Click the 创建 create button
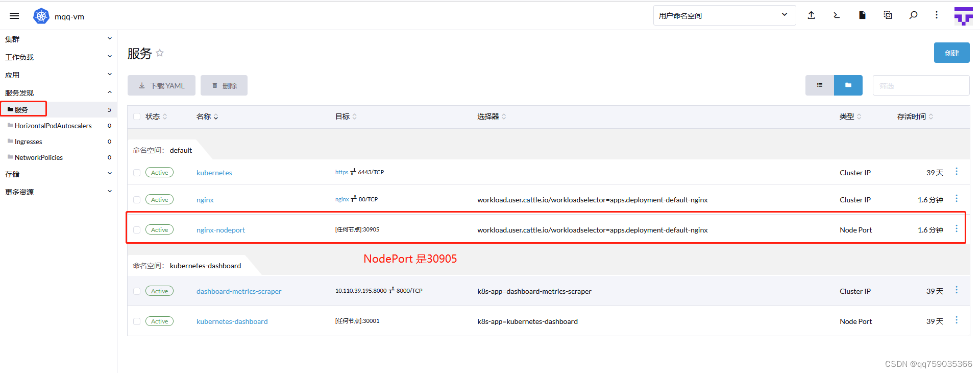 tap(951, 53)
